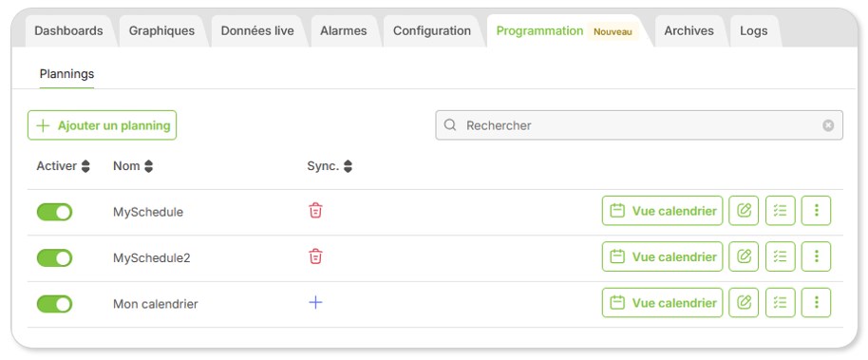This screenshot has width=868, height=360.
Task: Open the three-dot menu for MySchedule2
Action: click(x=816, y=256)
